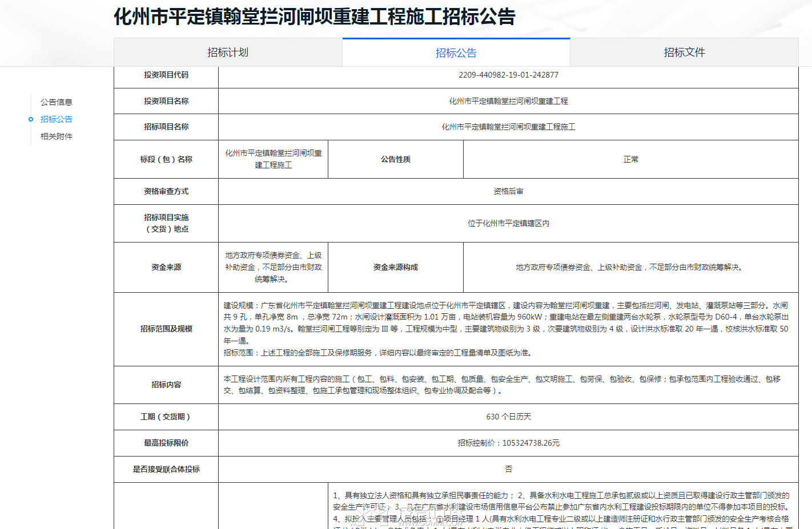The image size is (812, 529).
Task: Click the location text 位于化州市平定镇辖区内
Action: [508, 223]
